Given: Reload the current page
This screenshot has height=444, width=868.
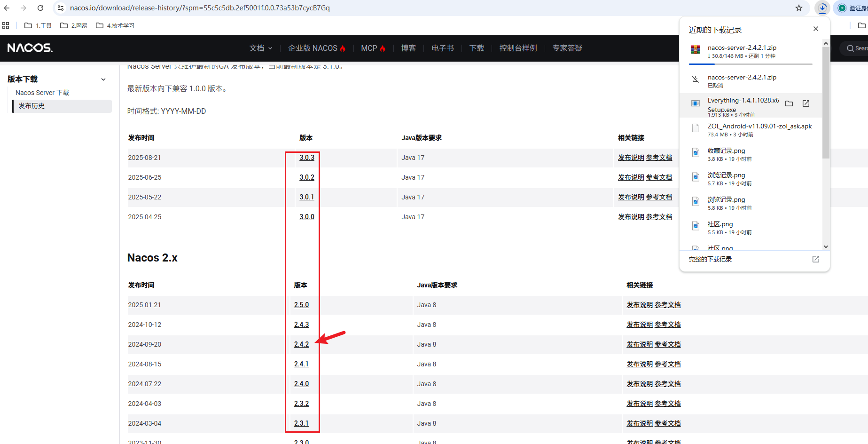Looking at the screenshot, I should 40,8.
